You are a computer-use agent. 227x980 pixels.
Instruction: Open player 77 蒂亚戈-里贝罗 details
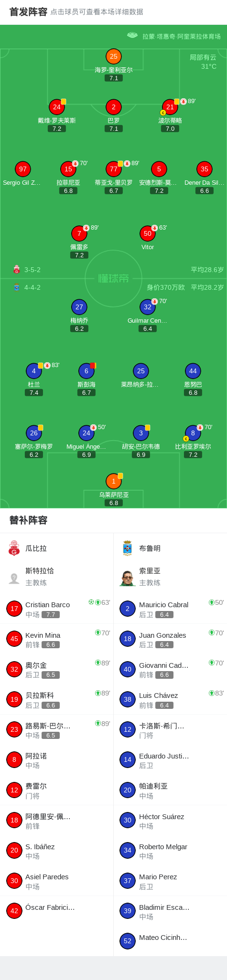tap(114, 169)
